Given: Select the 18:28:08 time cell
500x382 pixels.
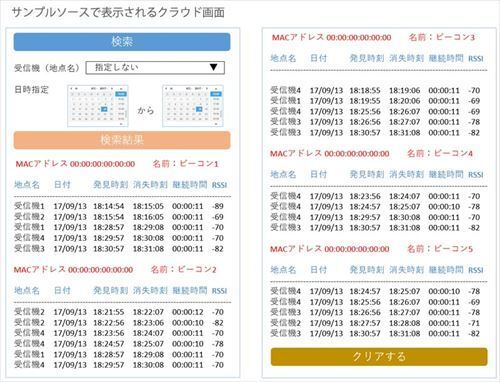Looking at the screenshot, I should pyautogui.click(x=405, y=323).
